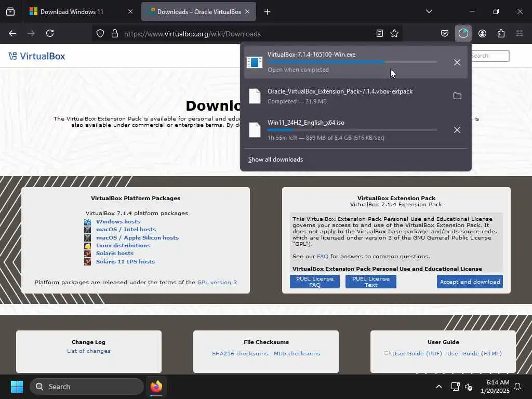
Task: Click taskbar Search box
Action: point(87,387)
